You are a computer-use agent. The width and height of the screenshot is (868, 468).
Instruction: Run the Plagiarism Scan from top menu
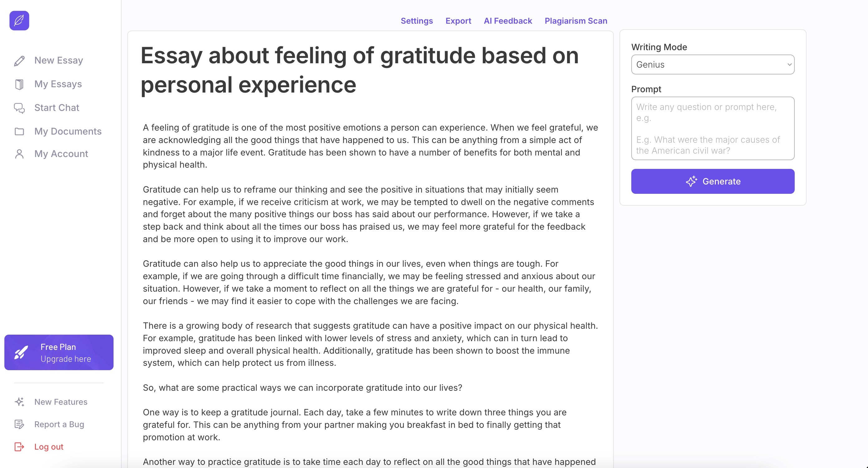[575, 21]
